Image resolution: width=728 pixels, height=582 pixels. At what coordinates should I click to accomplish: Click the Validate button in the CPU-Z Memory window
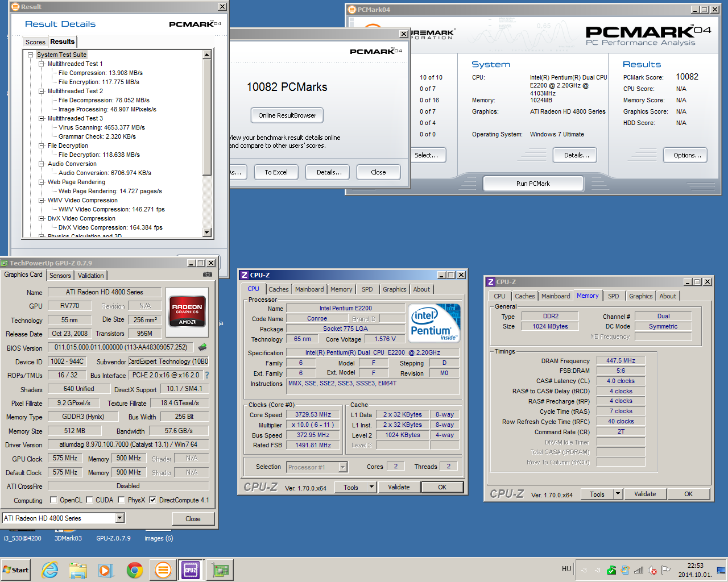pos(645,494)
